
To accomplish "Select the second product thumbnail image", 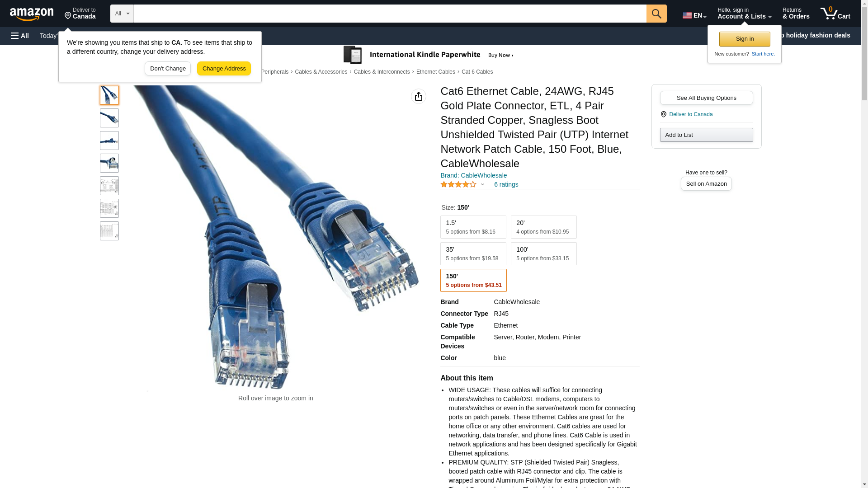I will pos(109,118).
